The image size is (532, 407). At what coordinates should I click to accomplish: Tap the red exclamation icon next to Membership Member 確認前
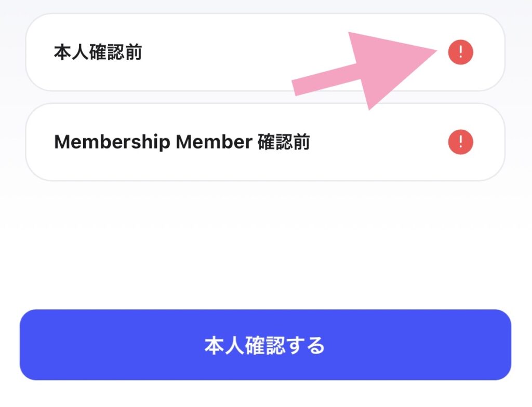click(460, 142)
